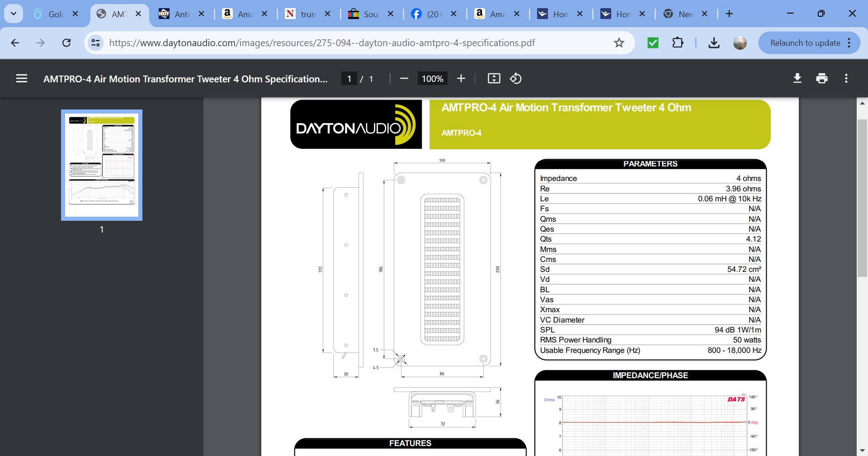Minimize the browser window
Viewport: 868px width, 456px height.
coord(790,14)
